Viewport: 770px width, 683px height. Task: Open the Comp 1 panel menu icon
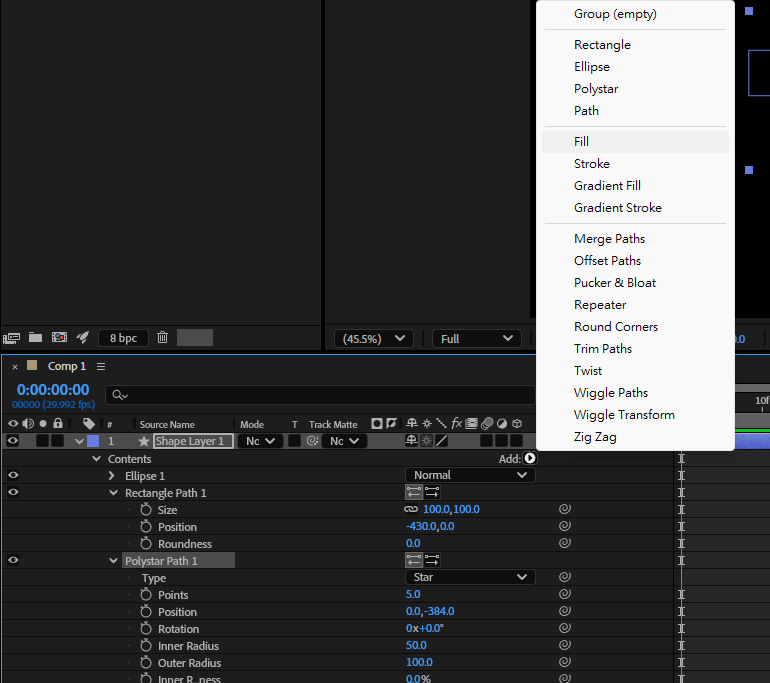point(101,367)
